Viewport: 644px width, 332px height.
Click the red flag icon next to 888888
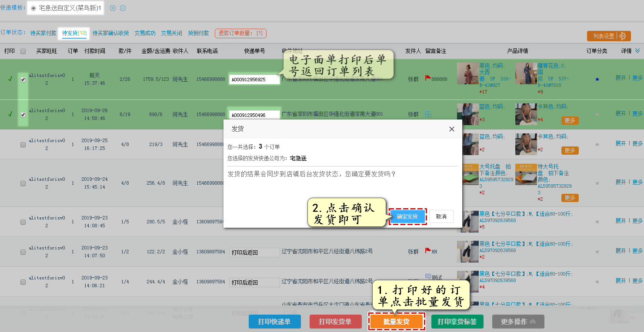coord(427,78)
